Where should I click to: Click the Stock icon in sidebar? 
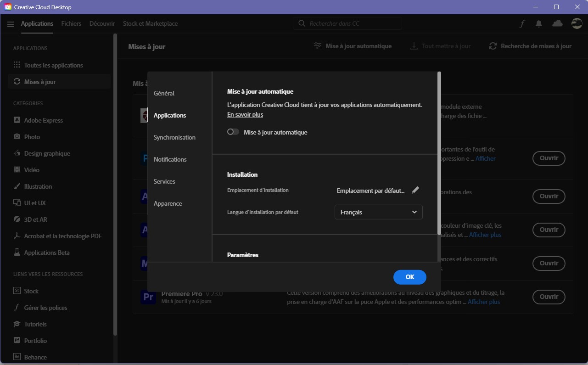pos(17,291)
